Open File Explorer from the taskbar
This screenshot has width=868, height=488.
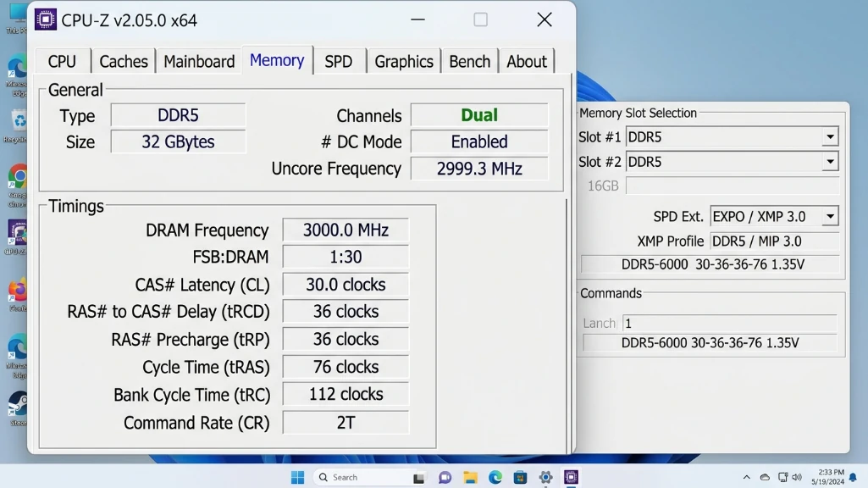470,478
